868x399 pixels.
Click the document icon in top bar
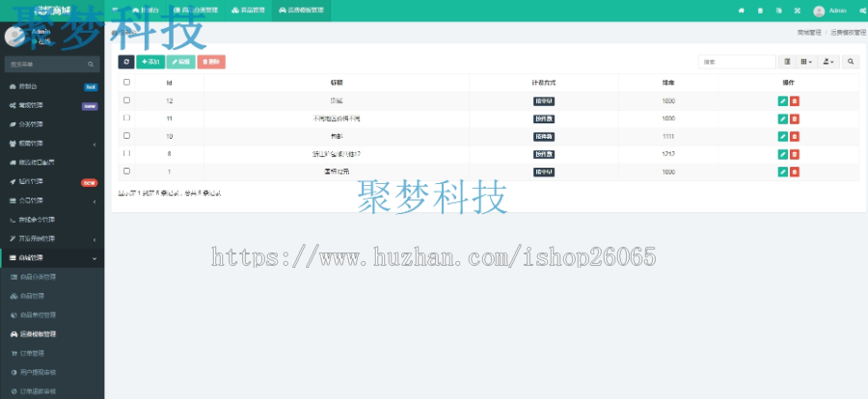coord(779,11)
